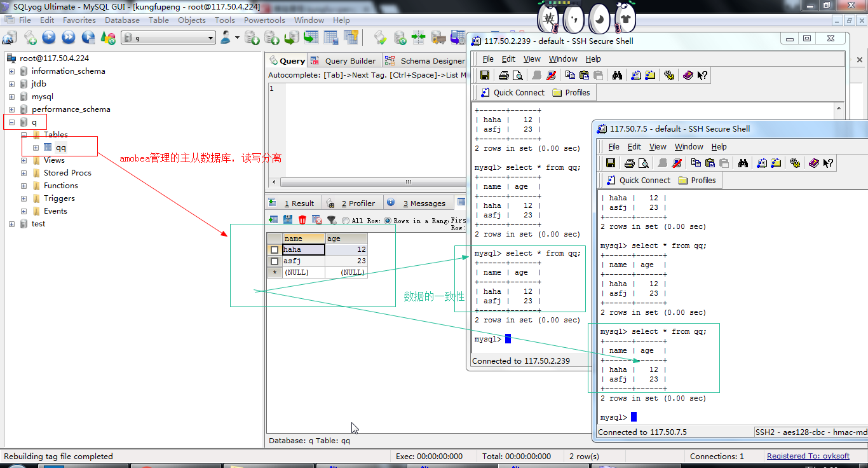
Task: Tick the checkbox for the haha row
Action: pyautogui.click(x=275, y=250)
